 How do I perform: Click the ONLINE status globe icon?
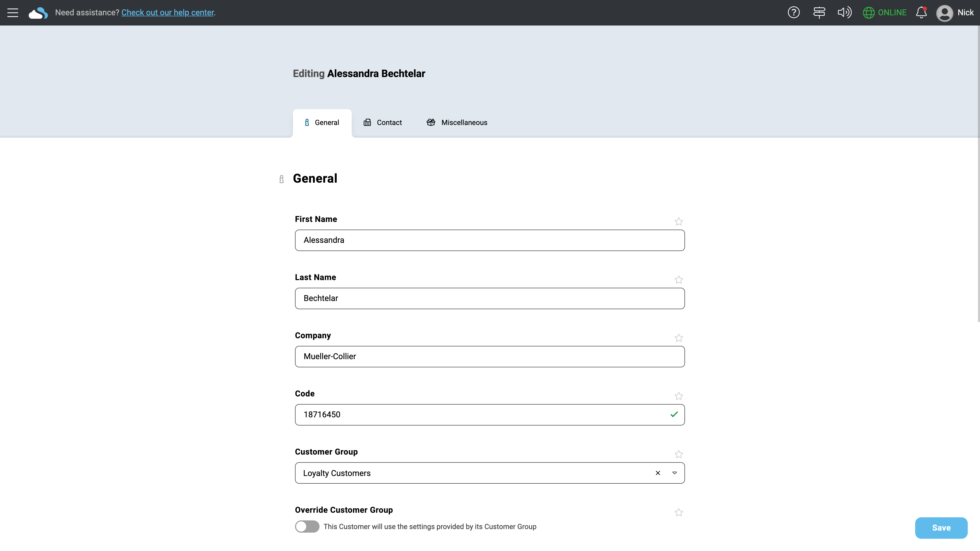[868, 12]
